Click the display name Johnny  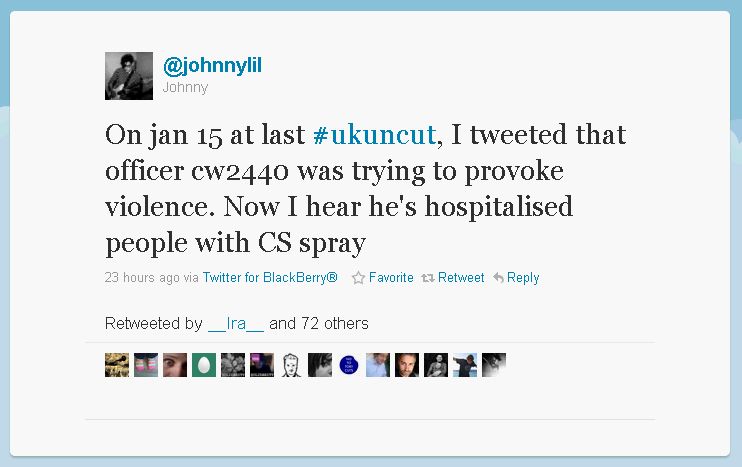[185, 88]
